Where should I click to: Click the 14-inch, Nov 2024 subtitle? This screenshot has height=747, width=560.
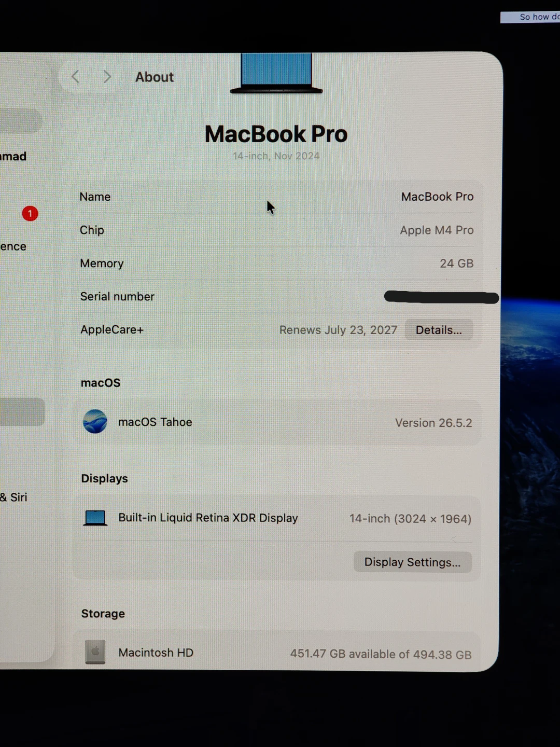coord(276,156)
